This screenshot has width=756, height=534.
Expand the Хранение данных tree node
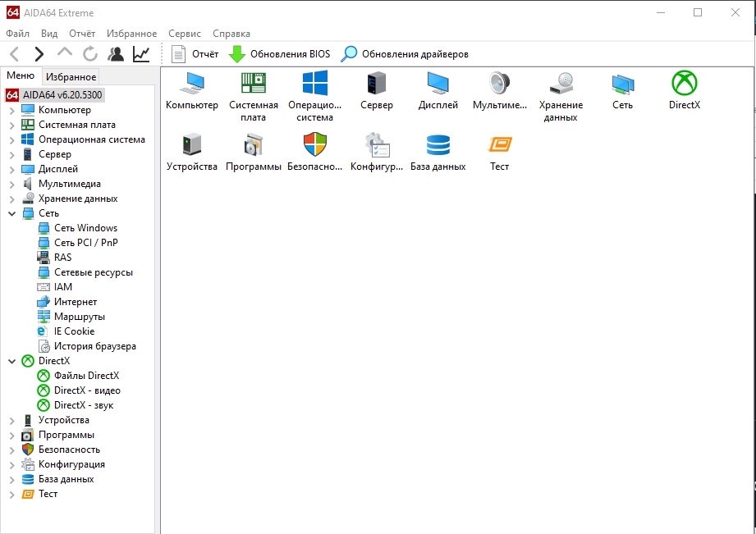(x=12, y=199)
